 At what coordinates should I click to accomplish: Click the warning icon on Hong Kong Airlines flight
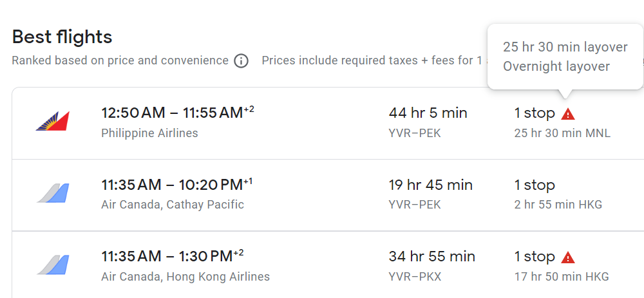(x=567, y=257)
